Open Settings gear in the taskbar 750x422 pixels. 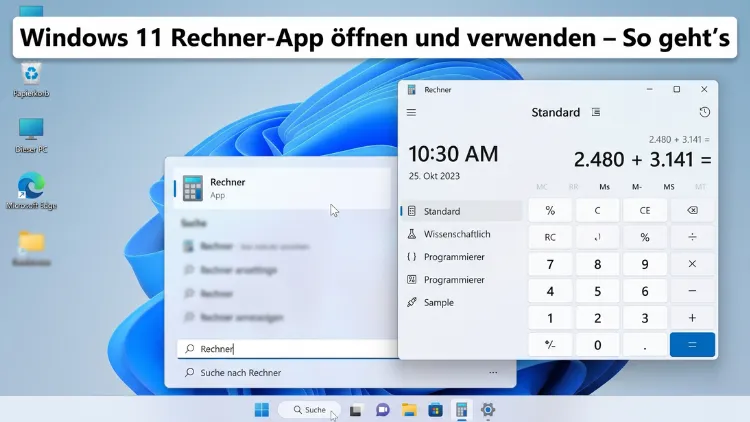[488, 410]
